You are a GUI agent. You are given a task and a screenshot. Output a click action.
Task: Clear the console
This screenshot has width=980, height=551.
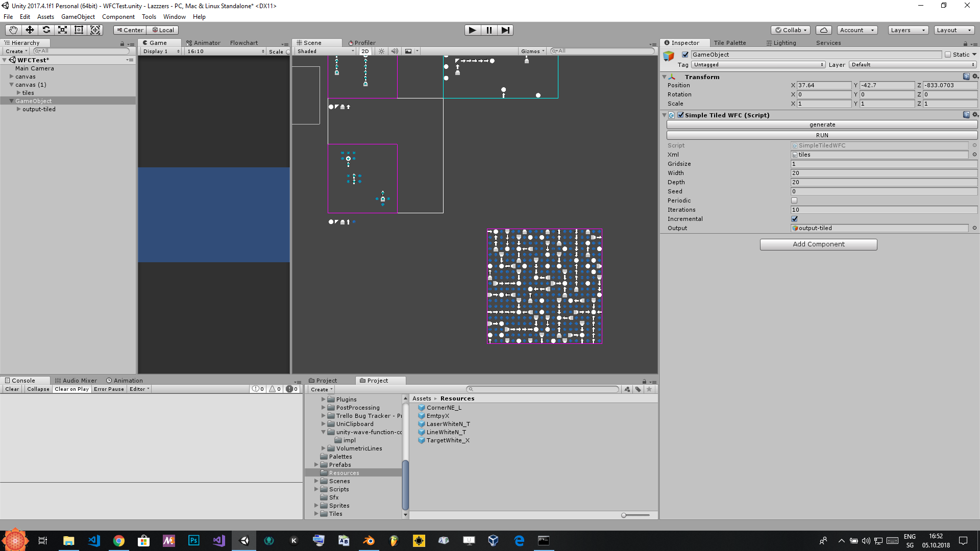point(12,389)
